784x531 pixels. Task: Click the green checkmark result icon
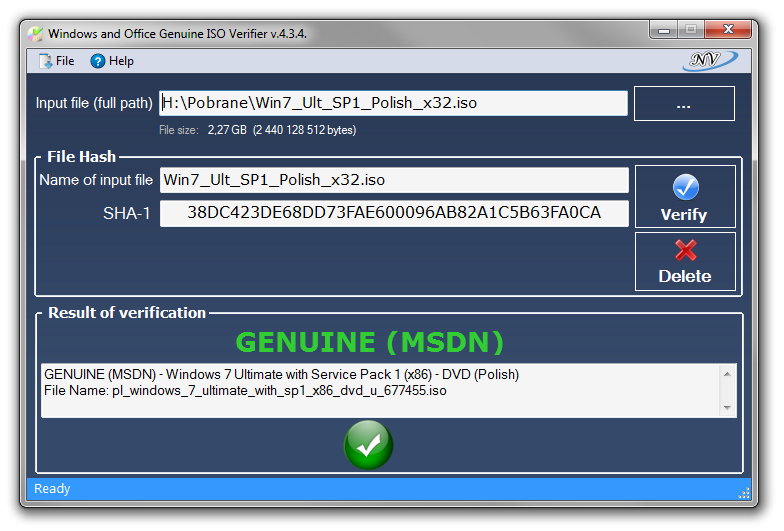coord(368,444)
